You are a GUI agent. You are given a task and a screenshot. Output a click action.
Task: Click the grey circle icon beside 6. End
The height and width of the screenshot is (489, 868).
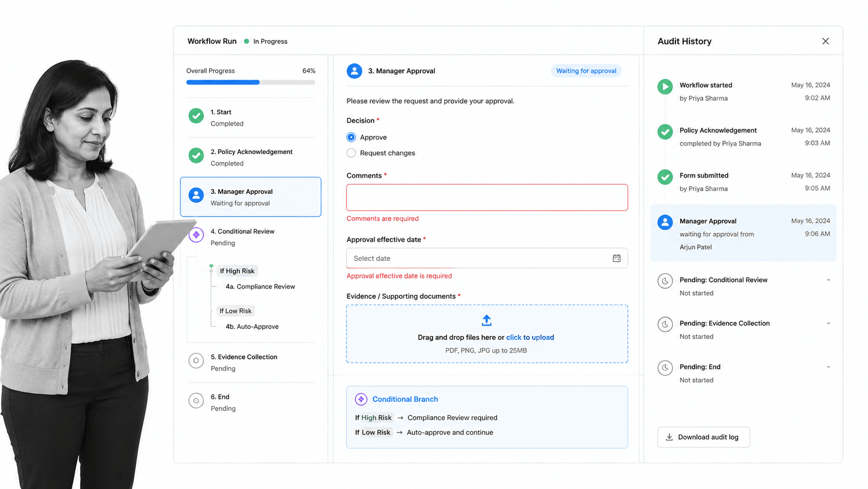(196, 401)
